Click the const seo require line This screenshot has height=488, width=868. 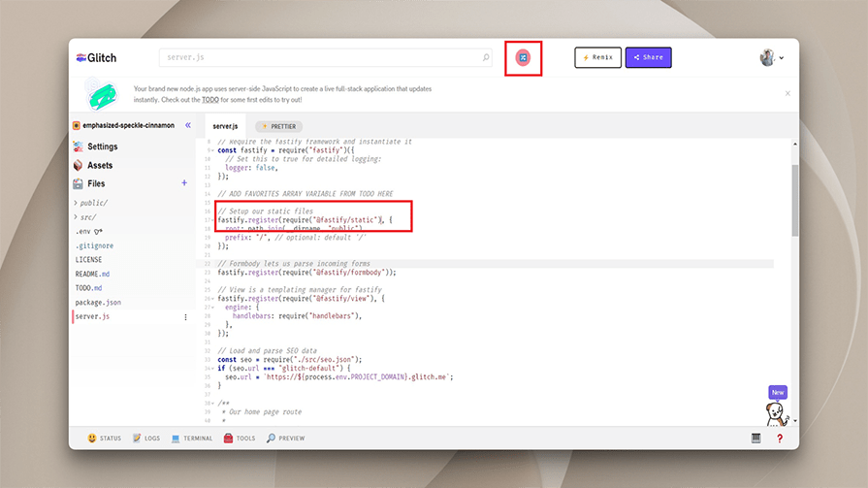pyautogui.click(x=290, y=360)
